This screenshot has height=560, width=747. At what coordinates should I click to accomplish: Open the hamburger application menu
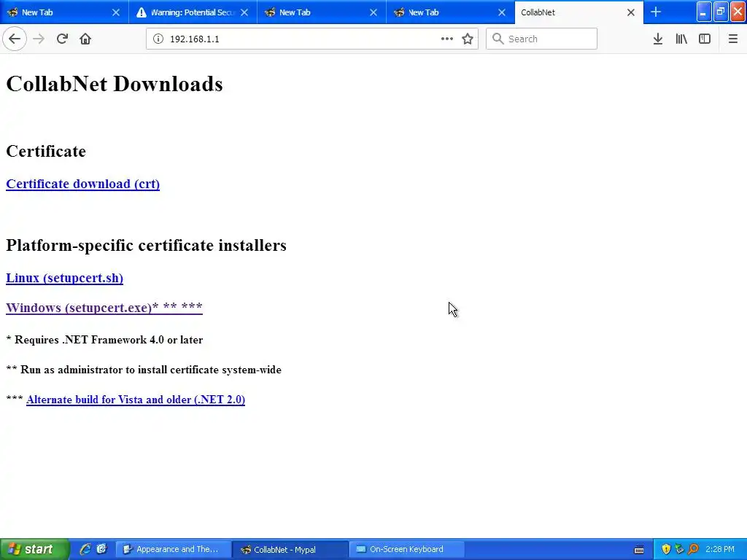point(732,39)
